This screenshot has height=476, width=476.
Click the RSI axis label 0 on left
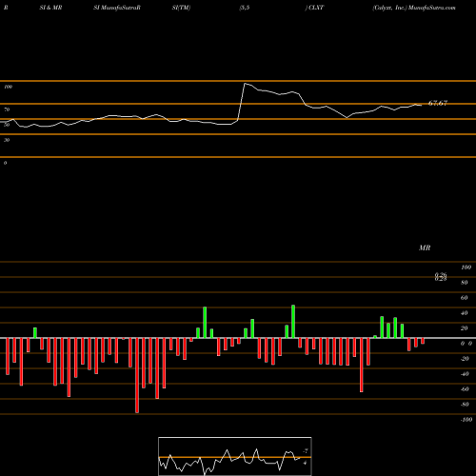click(x=5, y=163)
